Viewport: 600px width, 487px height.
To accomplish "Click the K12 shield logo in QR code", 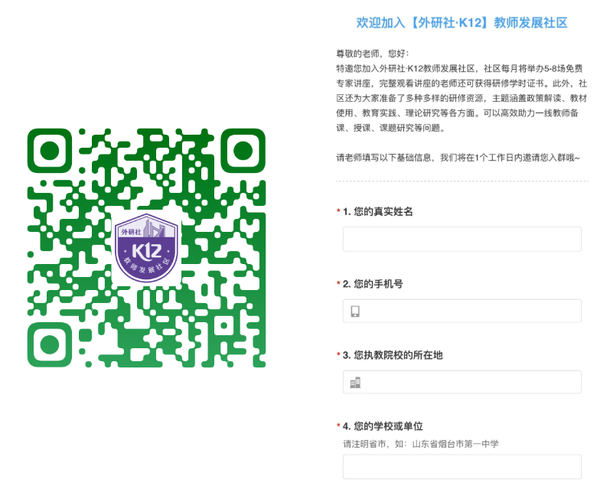I will (x=147, y=248).
